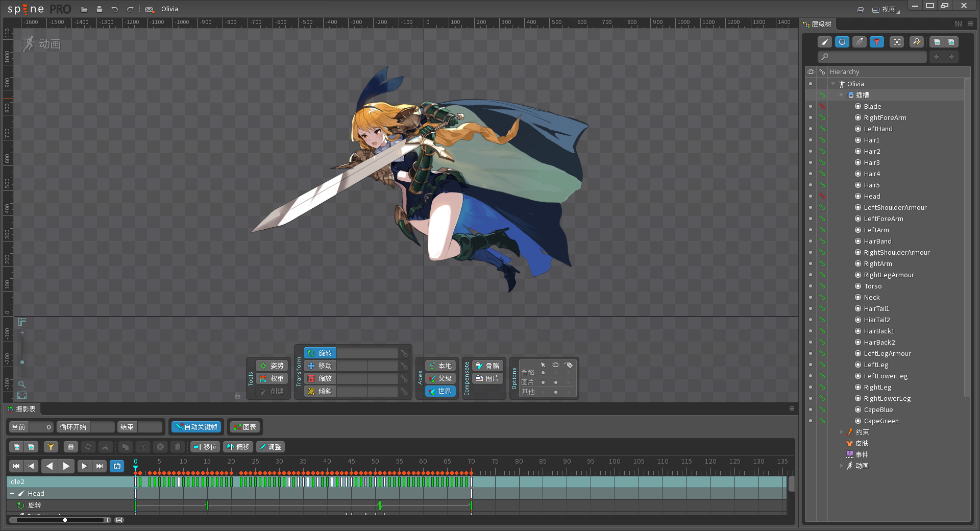Toggle visibility dot for Blade slot

pos(811,106)
